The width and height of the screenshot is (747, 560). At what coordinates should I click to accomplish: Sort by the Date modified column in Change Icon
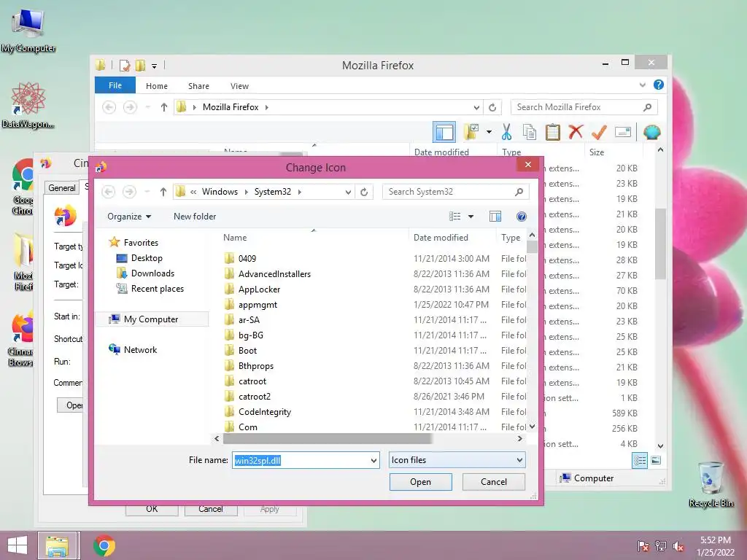441,238
